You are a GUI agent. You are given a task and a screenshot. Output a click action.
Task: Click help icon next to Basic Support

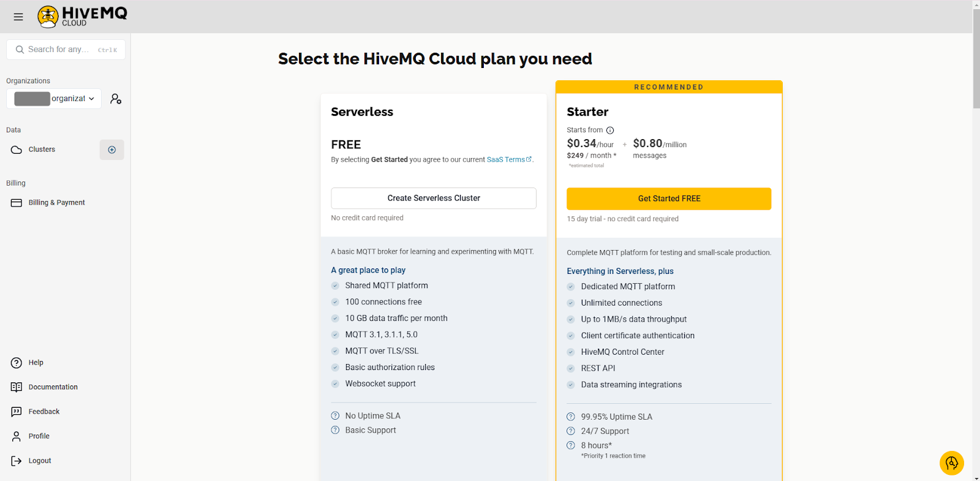pyautogui.click(x=335, y=430)
